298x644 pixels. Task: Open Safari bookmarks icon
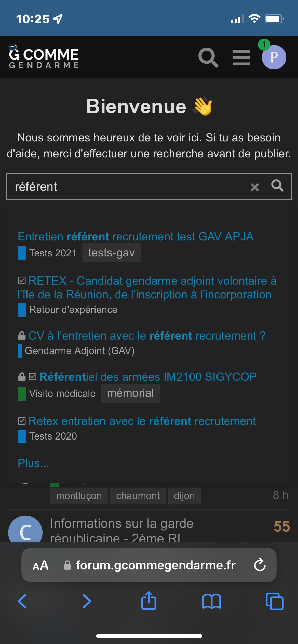click(212, 601)
